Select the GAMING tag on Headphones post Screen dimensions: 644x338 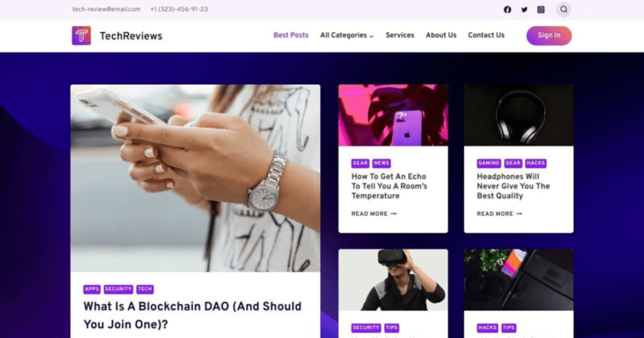(489, 163)
